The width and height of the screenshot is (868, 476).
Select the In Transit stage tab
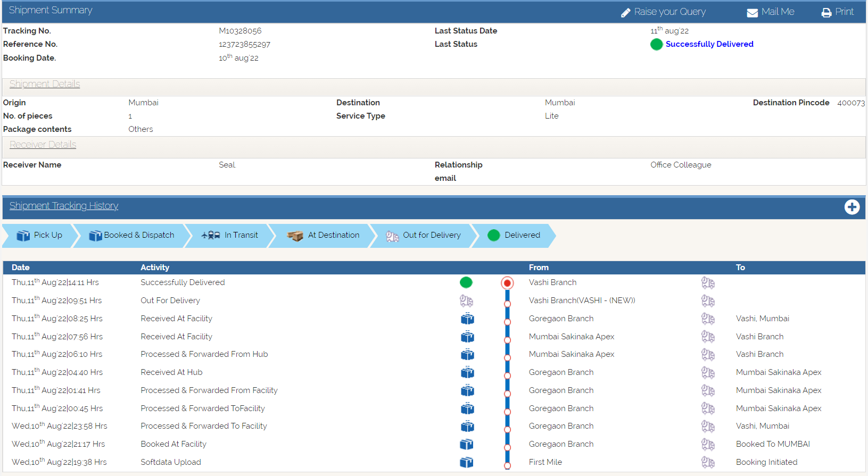[x=229, y=236]
